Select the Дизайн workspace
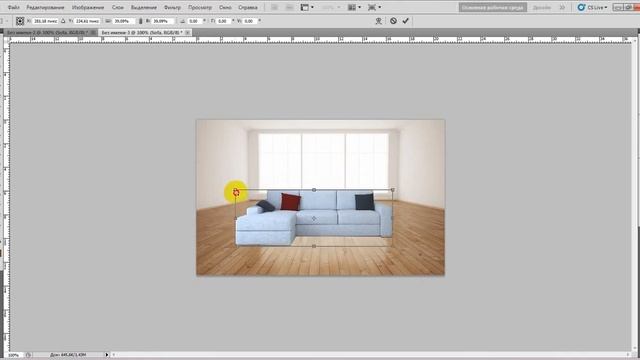 [542, 7]
